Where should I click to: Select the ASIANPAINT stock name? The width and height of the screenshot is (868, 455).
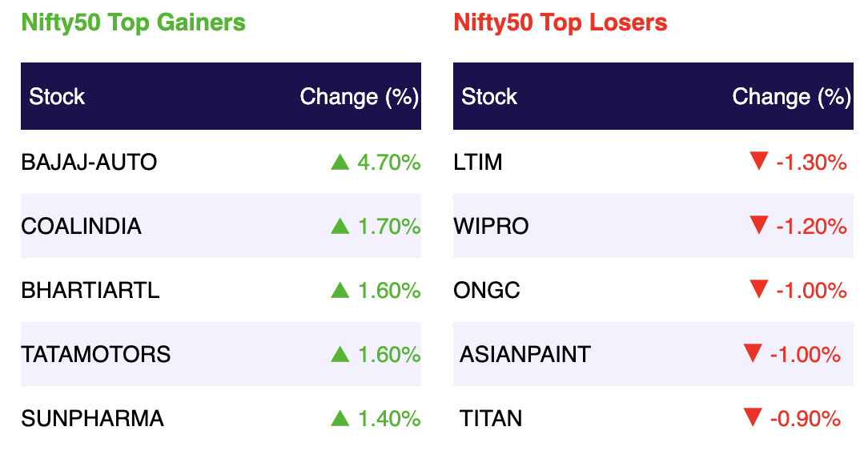525,354
